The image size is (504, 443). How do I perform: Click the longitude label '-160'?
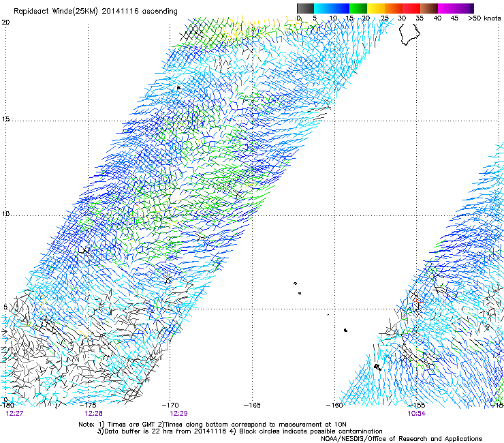pos(334,405)
